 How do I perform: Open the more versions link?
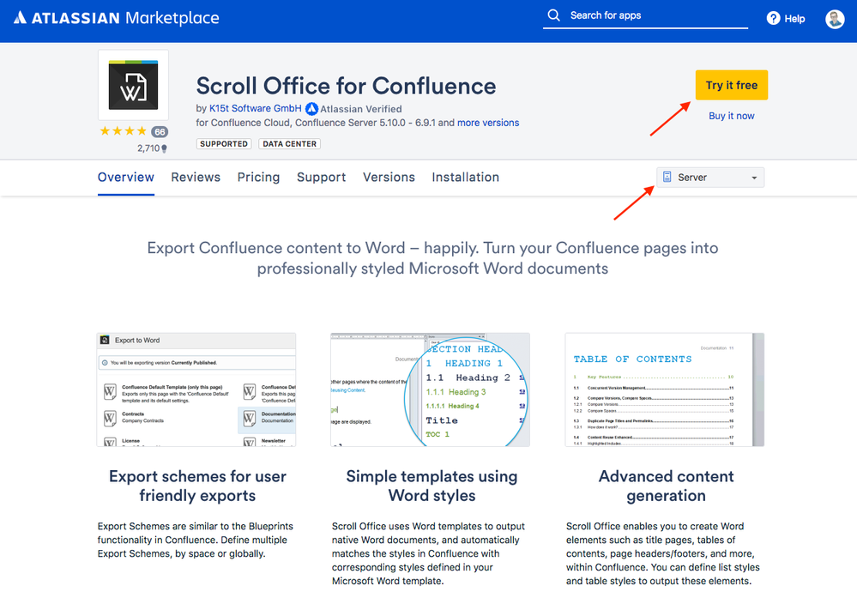coord(488,123)
